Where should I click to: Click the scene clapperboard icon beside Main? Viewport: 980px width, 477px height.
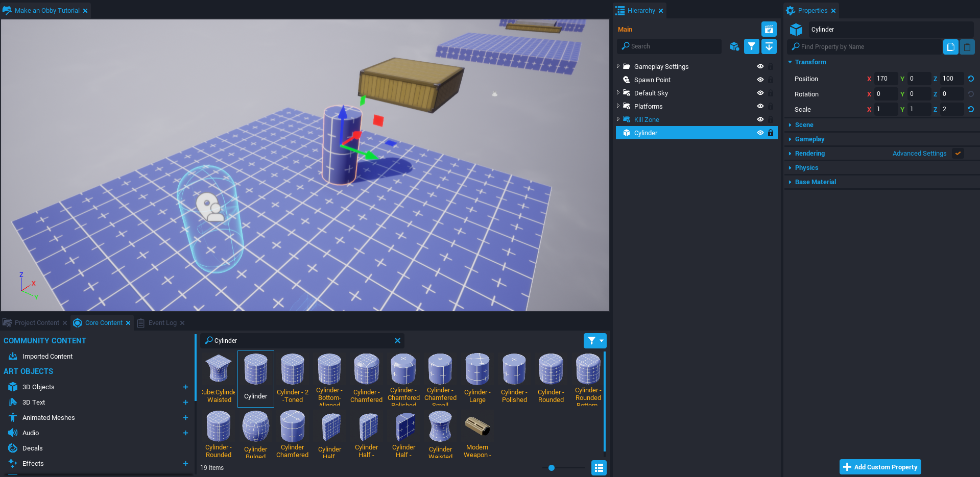tap(769, 29)
